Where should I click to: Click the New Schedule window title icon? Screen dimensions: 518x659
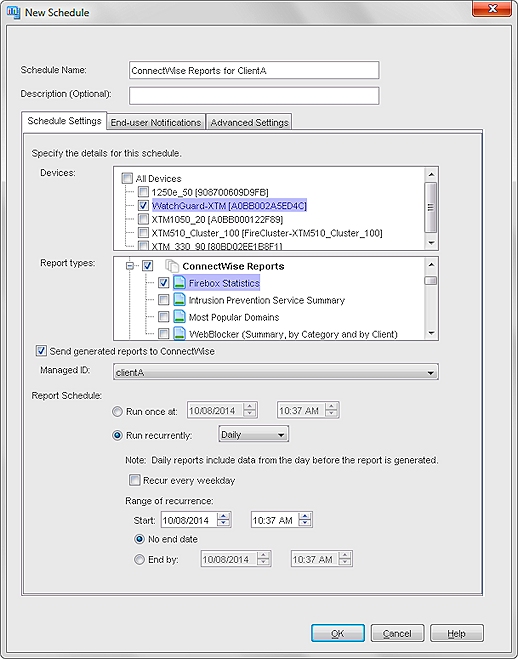[13, 12]
